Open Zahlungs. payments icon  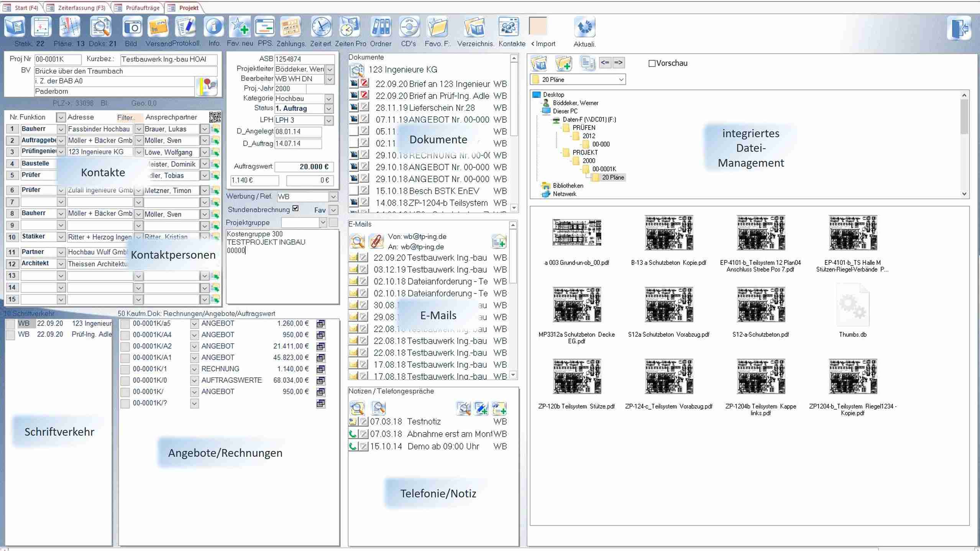[291, 28]
